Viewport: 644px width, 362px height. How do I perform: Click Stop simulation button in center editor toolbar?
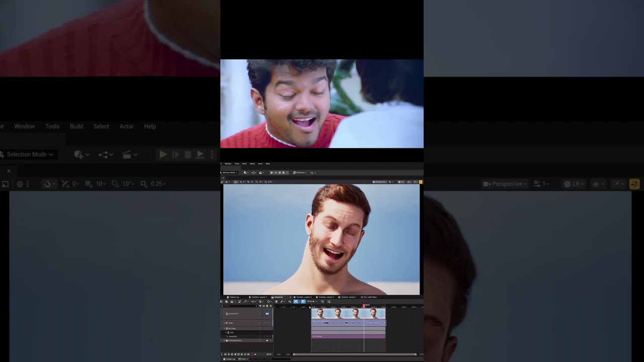tap(280, 172)
